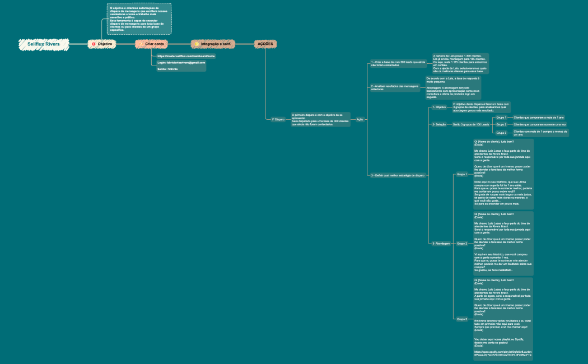588x364 pixels.
Task: Select the '1 - Criar a base' step node
Action: coord(398,63)
